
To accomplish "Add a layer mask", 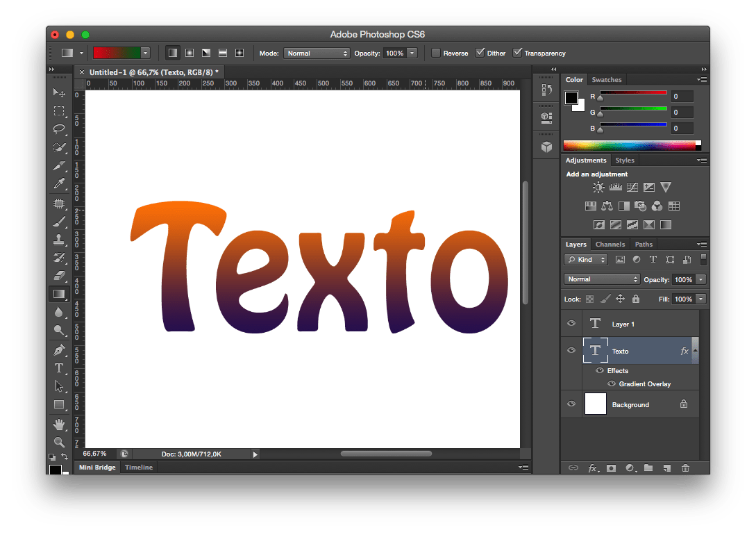I will click(612, 468).
